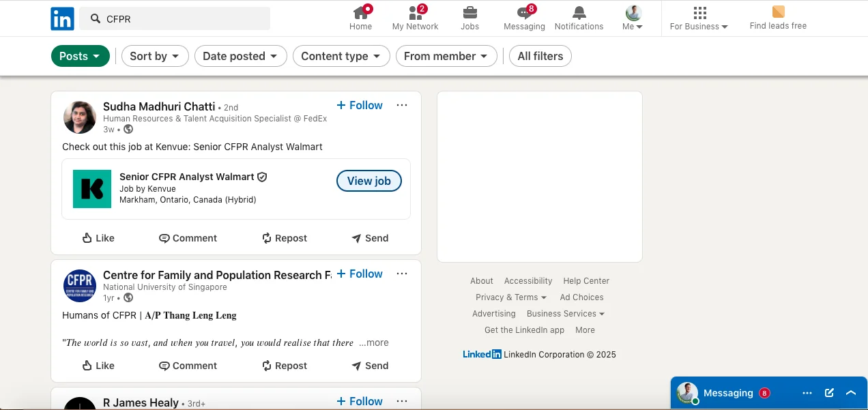
Task: Open the Home feed icon
Action: click(361, 18)
